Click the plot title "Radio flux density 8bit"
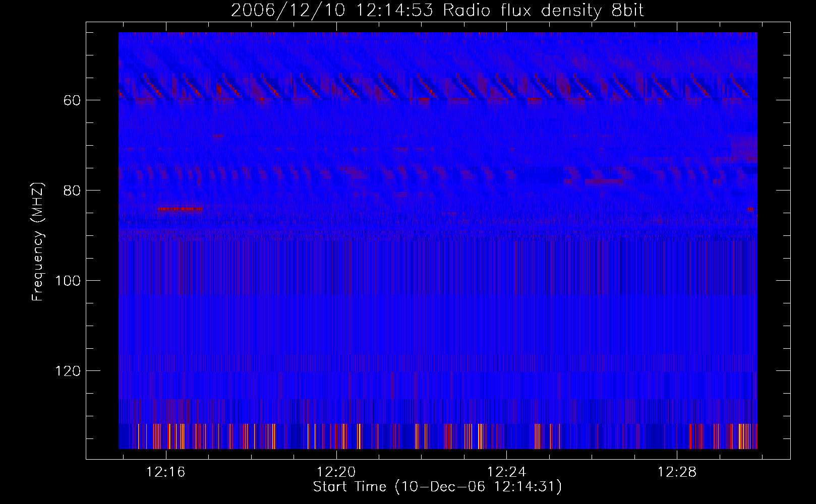The height and width of the screenshot is (504, 816). [543, 10]
